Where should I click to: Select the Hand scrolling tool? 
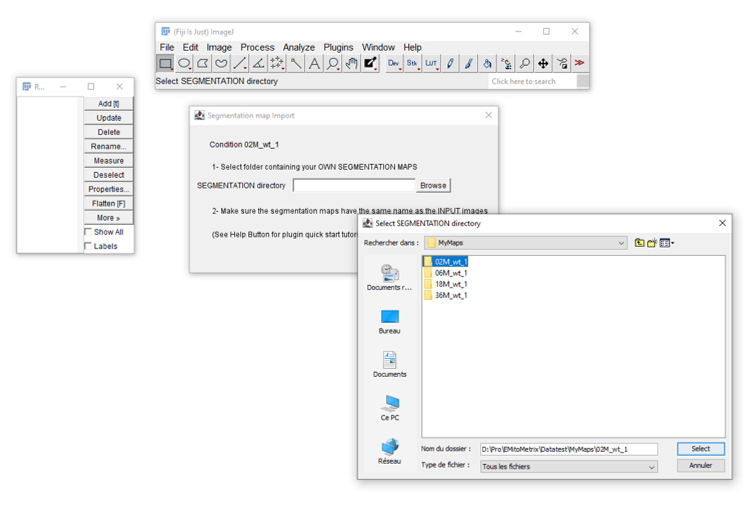pyautogui.click(x=351, y=63)
